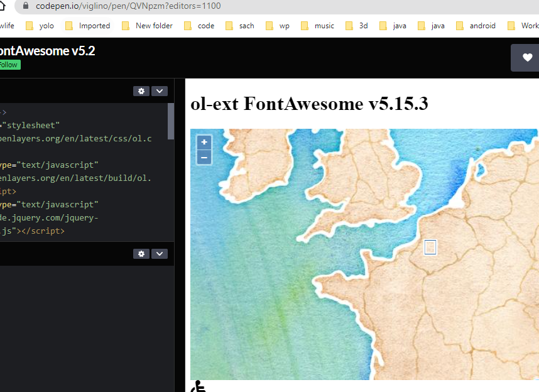The height and width of the screenshot is (392, 539).
Task: Zoom in on the map using plus button
Action: pyautogui.click(x=204, y=142)
